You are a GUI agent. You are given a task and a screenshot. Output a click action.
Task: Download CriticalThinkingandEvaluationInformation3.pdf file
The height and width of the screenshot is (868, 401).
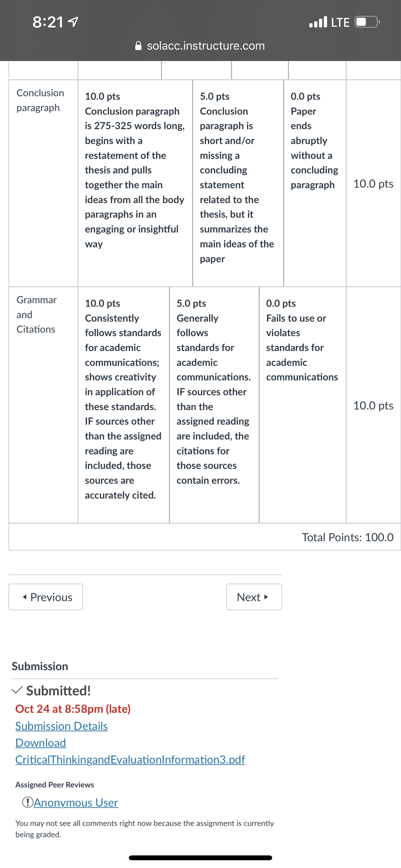coord(130,759)
